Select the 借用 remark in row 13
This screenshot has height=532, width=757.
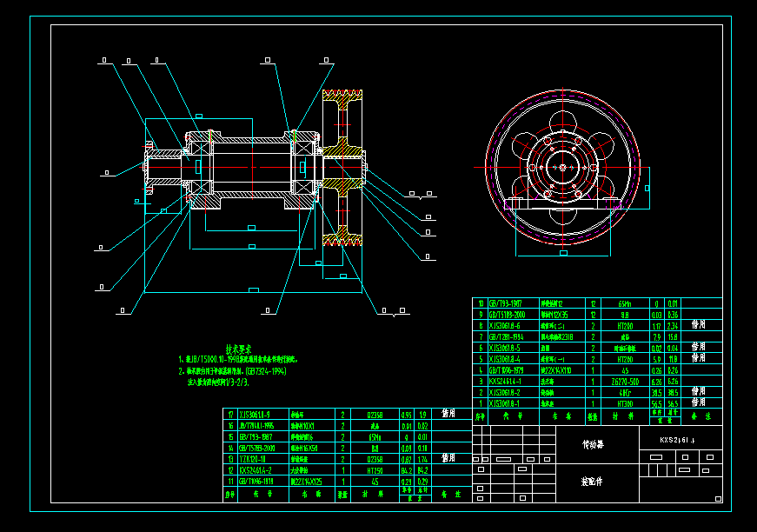448,457
